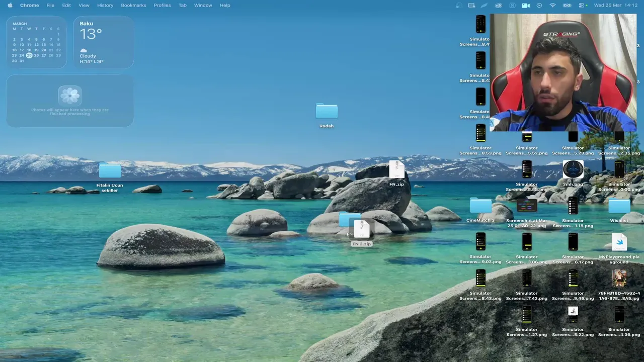The image size is (644, 362).
Task: Select Simulator Screens...9.03.png file
Action: pyautogui.click(x=480, y=242)
